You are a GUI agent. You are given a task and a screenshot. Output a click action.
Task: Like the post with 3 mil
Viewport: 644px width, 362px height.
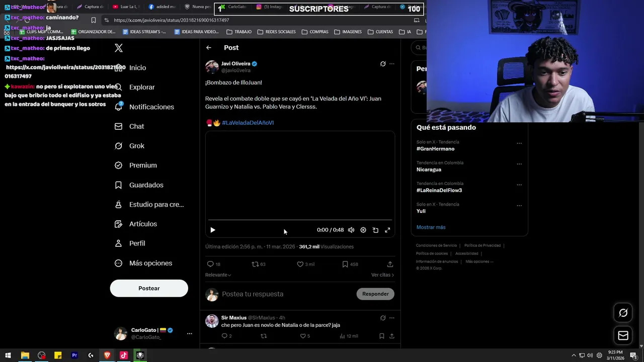point(300,264)
